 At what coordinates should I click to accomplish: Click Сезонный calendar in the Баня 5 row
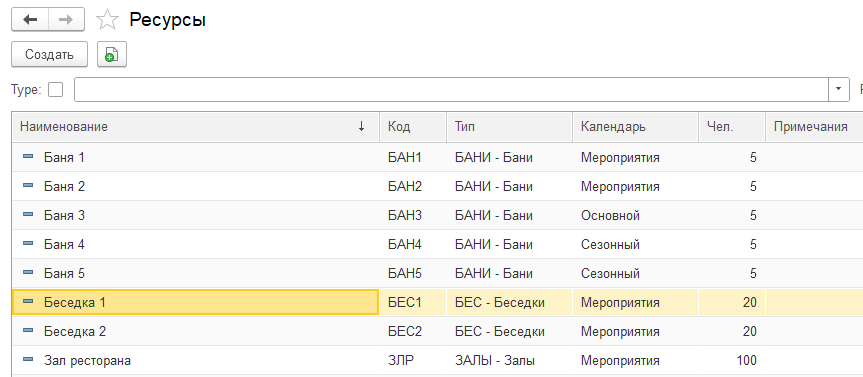point(610,274)
